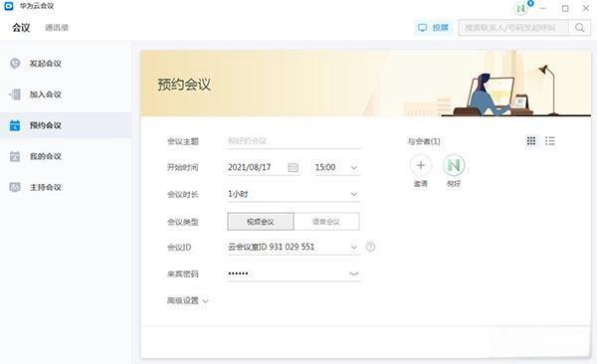Click the 投屏 screen cast button
The image size is (597, 364).
click(x=434, y=28)
